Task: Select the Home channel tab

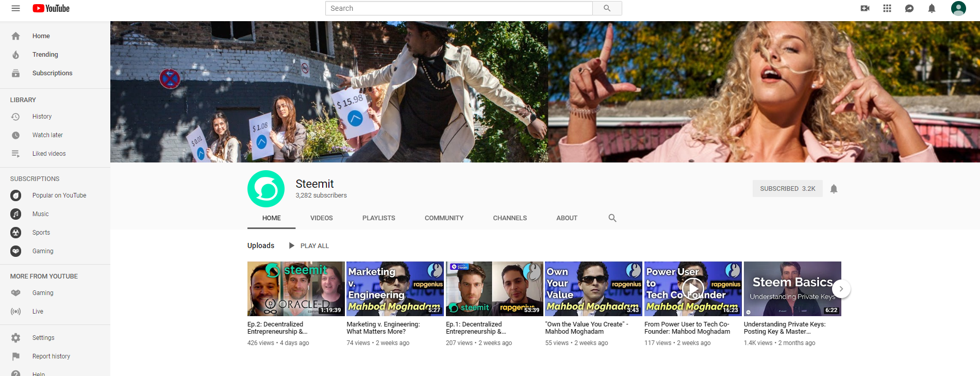Action: [x=272, y=218]
